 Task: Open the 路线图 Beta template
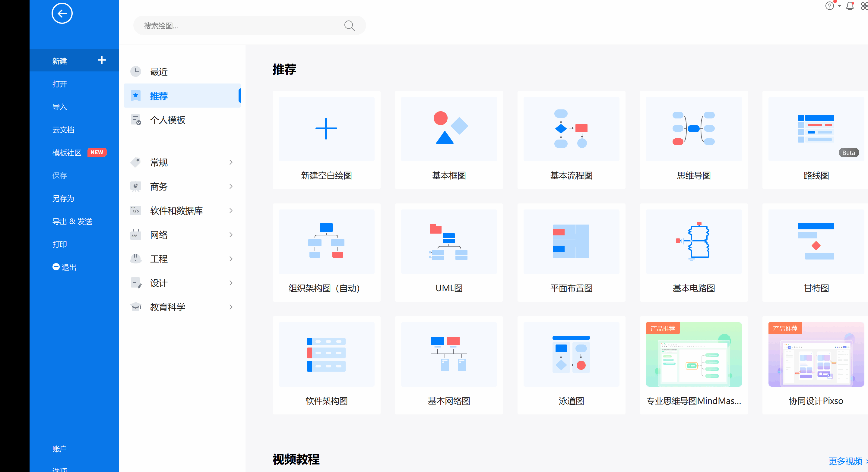point(816,140)
